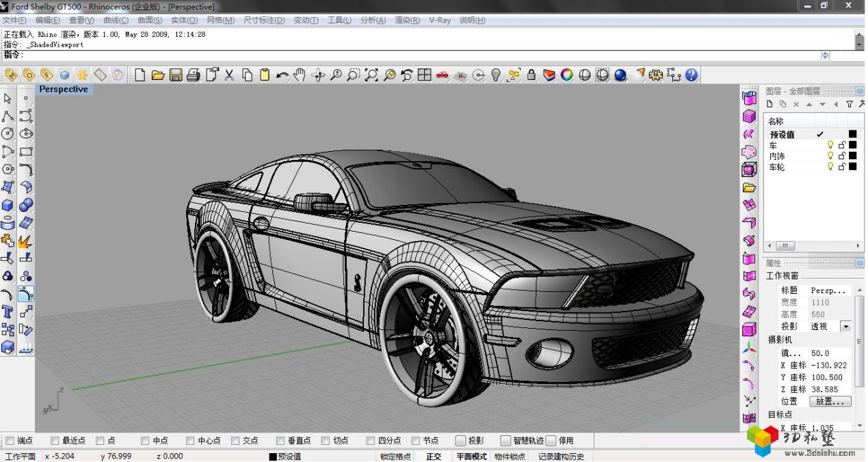Open Options with the gear icon
Screen dimensions: 868x462
click(x=656, y=75)
